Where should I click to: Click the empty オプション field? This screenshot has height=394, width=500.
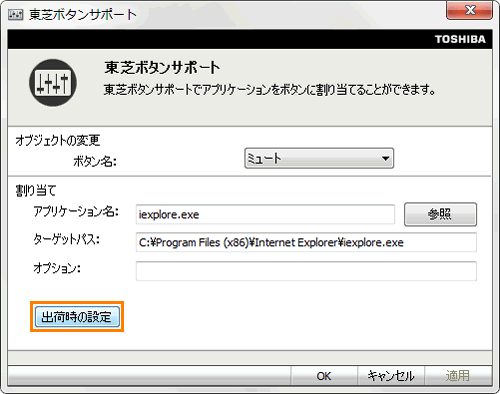tap(306, 271)
